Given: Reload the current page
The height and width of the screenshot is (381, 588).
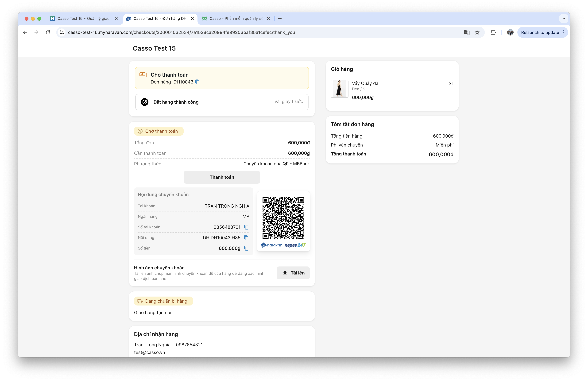Looking at the screenshot, I should pos(48,32).
